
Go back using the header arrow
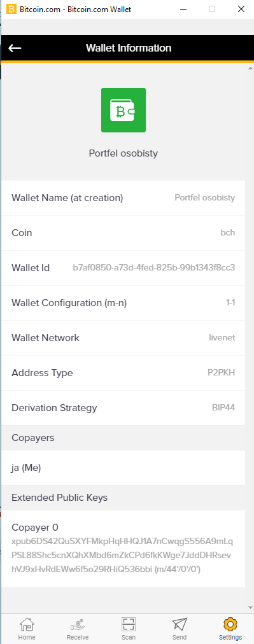click(15, 48)
